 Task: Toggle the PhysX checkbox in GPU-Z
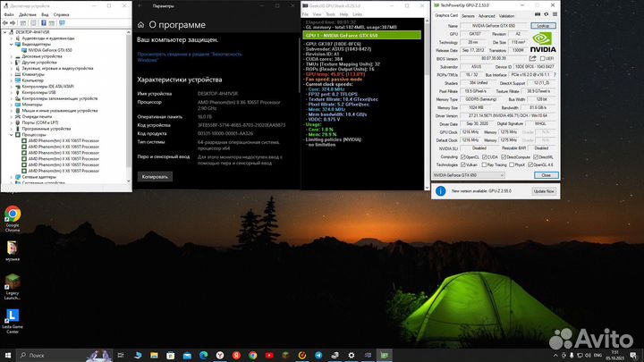(x=512, y=164)
